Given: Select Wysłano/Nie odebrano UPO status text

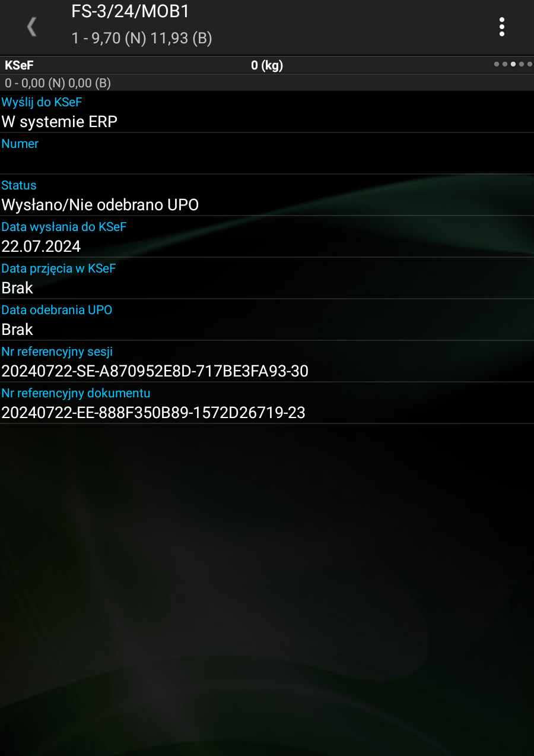Looking at the screenshot, I should click(100, 205).
